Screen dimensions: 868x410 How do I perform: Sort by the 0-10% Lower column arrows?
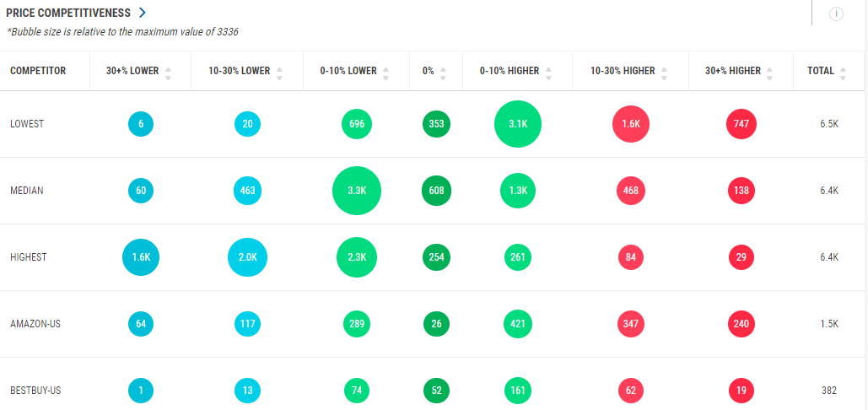(386, 73)
